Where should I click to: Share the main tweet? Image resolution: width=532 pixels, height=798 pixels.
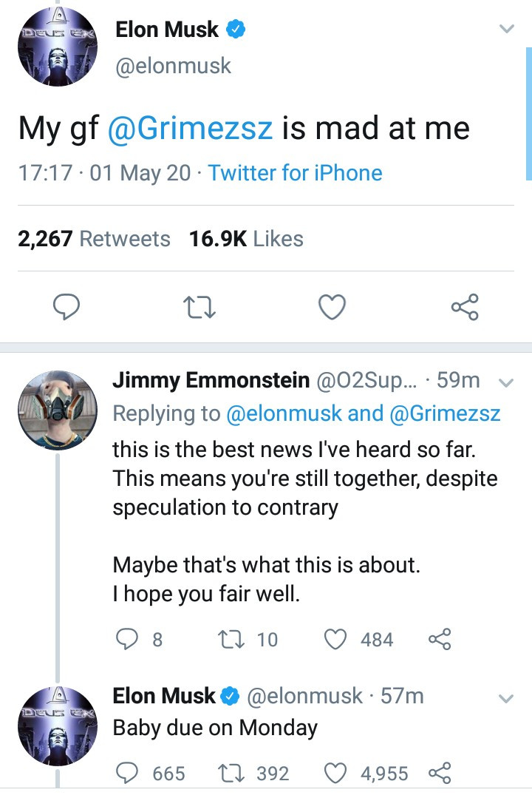(465, 307)
